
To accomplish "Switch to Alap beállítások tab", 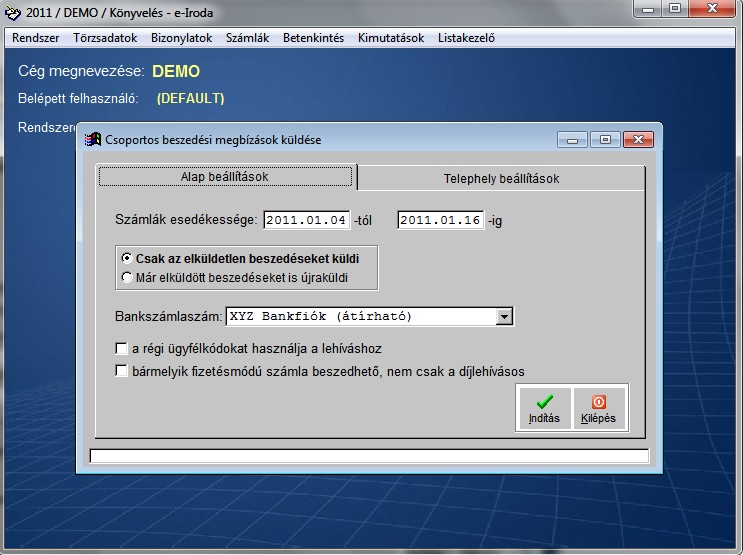I will pyautogui.click(x=225, y=177).
